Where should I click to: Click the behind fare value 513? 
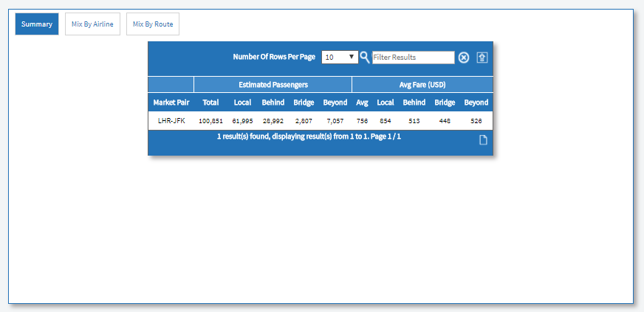point(414,122)
